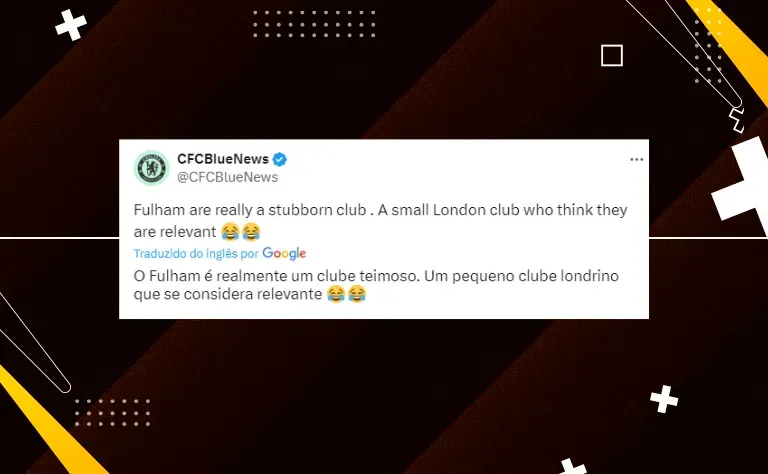This screenshot has width=768, height=474.
Task: Click the blue verified badge
Action: (280, 159)
